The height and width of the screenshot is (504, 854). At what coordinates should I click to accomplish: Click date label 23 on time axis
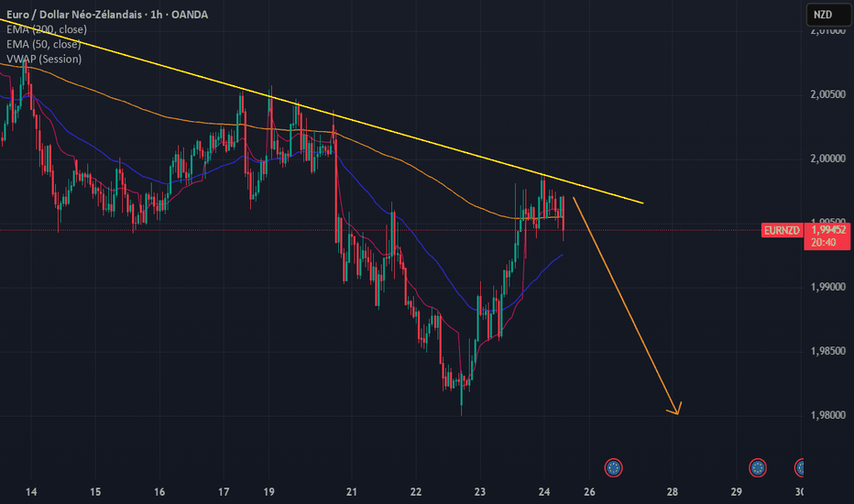(x=480, y=492)
